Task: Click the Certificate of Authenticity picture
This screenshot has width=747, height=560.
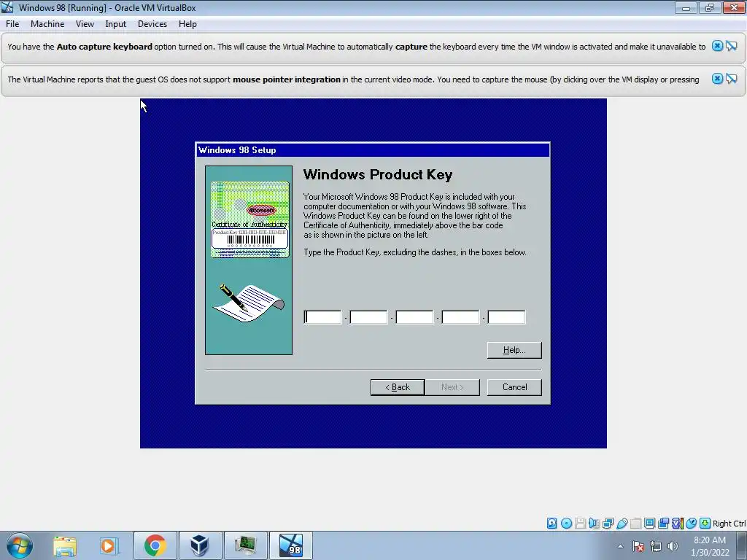Action: pyautogui.click(x=249, y=219)
